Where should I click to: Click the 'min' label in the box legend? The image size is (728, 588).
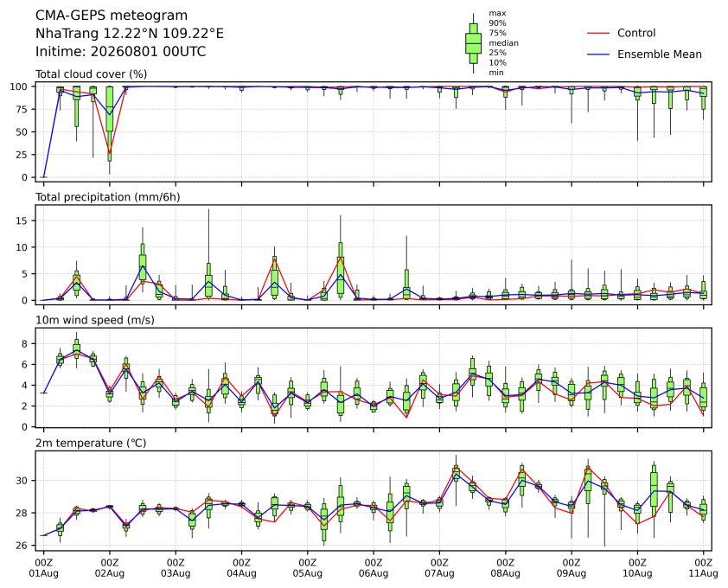[496, 73]
